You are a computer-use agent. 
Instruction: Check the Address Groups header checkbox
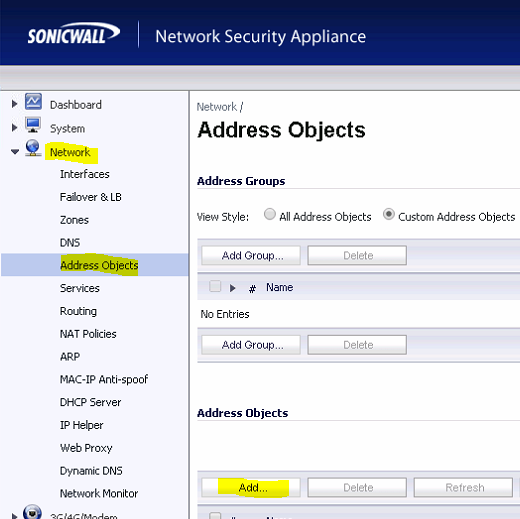pyautogui.click(x=215, y=286)
